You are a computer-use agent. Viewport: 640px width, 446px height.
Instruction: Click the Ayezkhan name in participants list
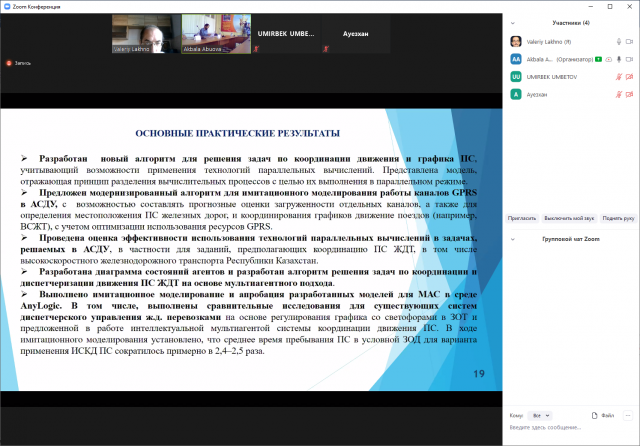[536, 94]
